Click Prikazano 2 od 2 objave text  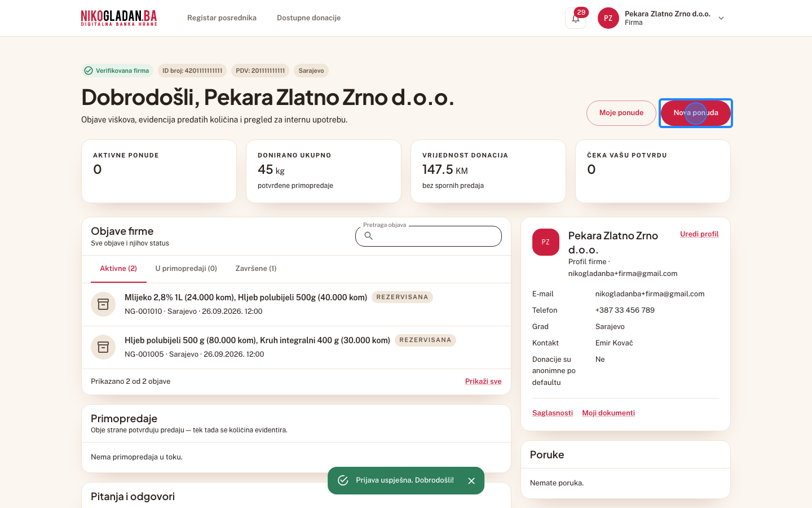[x=130, y=382]
